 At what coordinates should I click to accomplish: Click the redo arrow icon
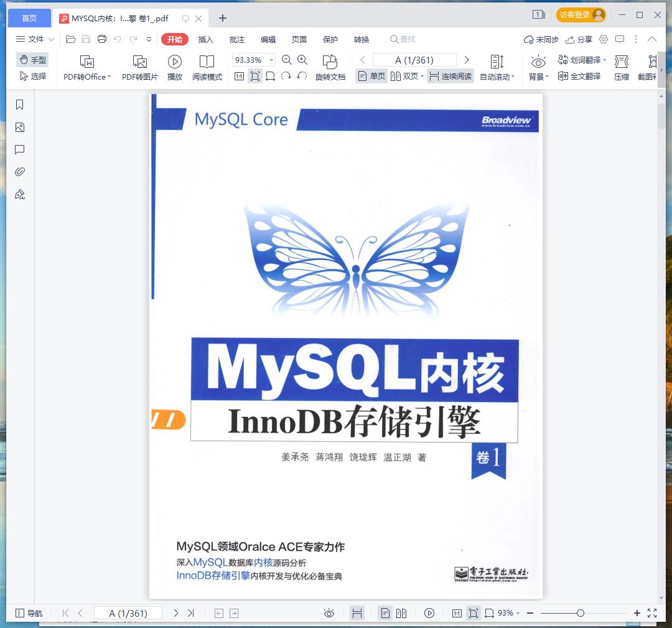(133, 39)
